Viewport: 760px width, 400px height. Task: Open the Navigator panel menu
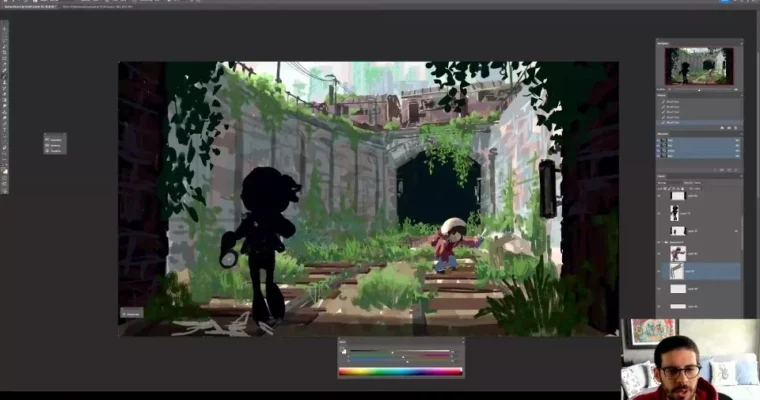click(x=741, y=44)
